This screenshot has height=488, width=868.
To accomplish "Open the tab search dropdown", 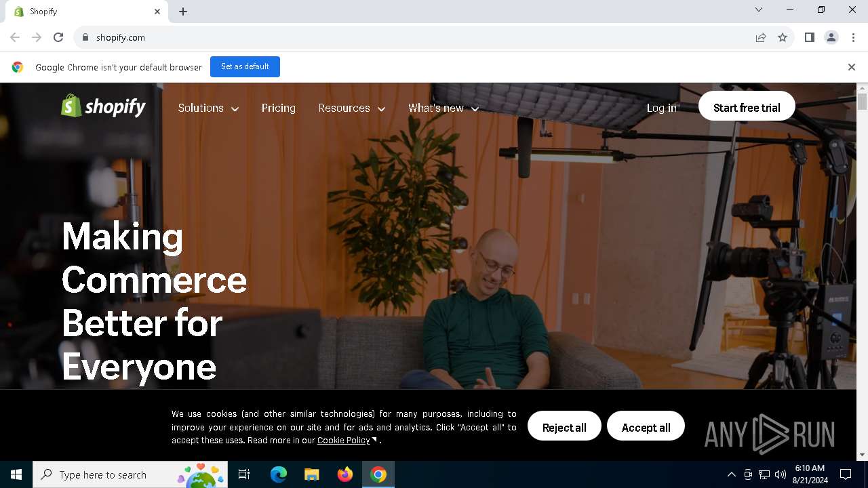I will 759,9.
